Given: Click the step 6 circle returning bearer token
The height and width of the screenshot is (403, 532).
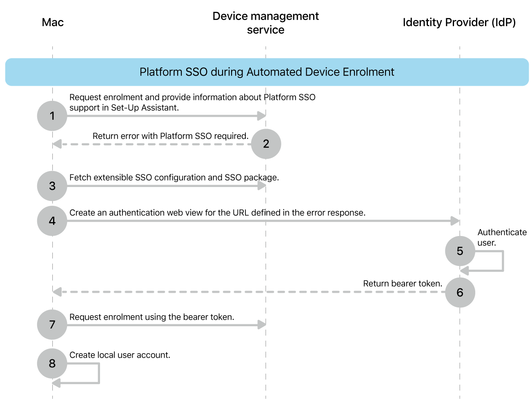Looking at the screenshot, I should [460, 292].
